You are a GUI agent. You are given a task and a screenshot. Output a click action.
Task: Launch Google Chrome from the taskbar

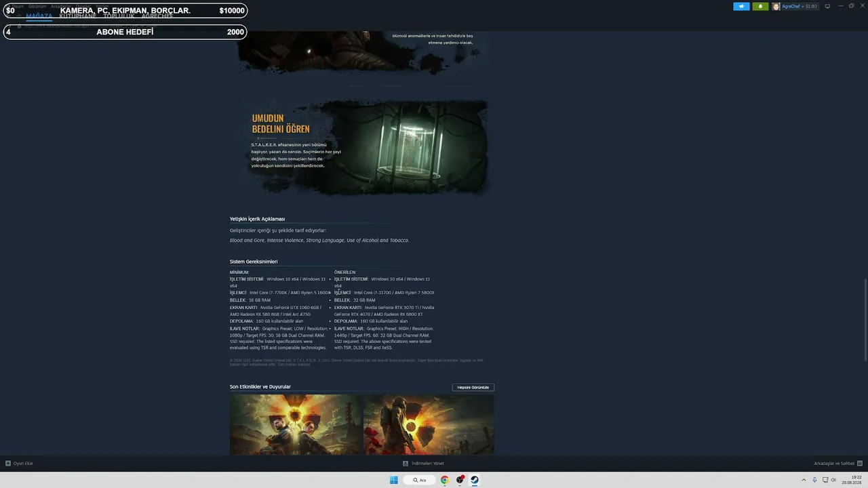click(x=445, y=480)
